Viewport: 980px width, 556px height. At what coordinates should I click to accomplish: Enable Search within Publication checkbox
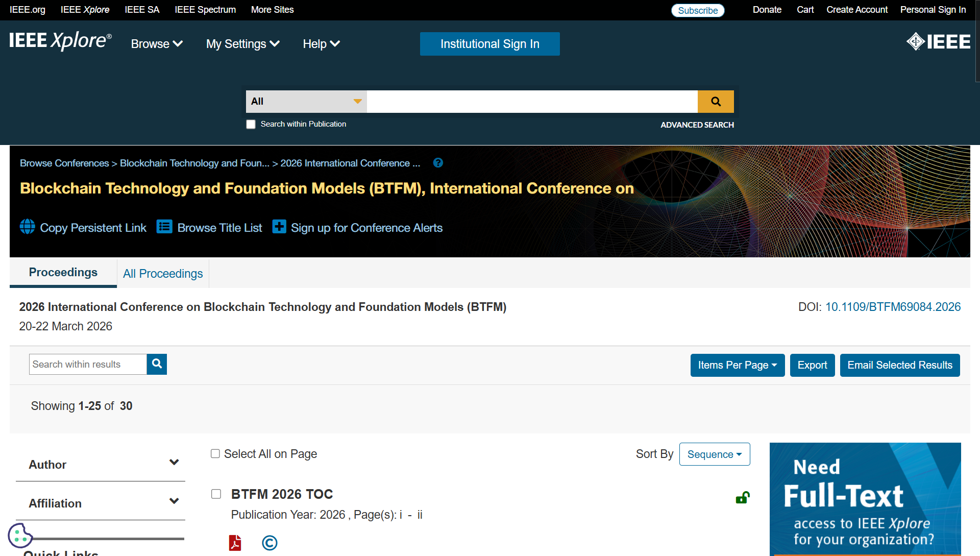[x=251, y=124]
